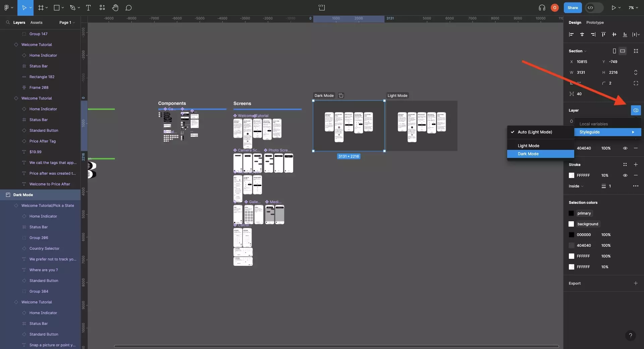This screenshot has height=349, width=644.
Task: Open the Inside stroke position dropdown
Action: tap(576, 186)
